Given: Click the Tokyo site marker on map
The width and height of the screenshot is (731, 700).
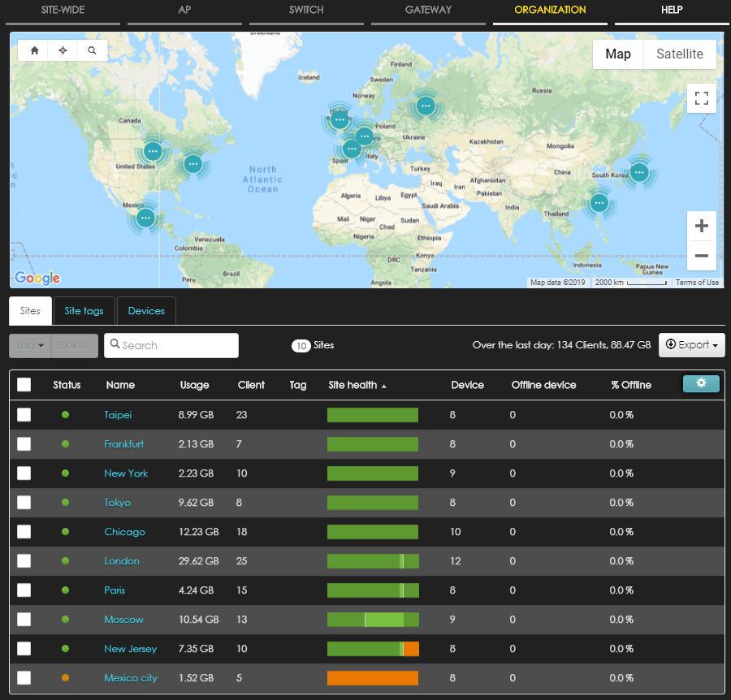Looking at the screenshot, I should 639,172.
